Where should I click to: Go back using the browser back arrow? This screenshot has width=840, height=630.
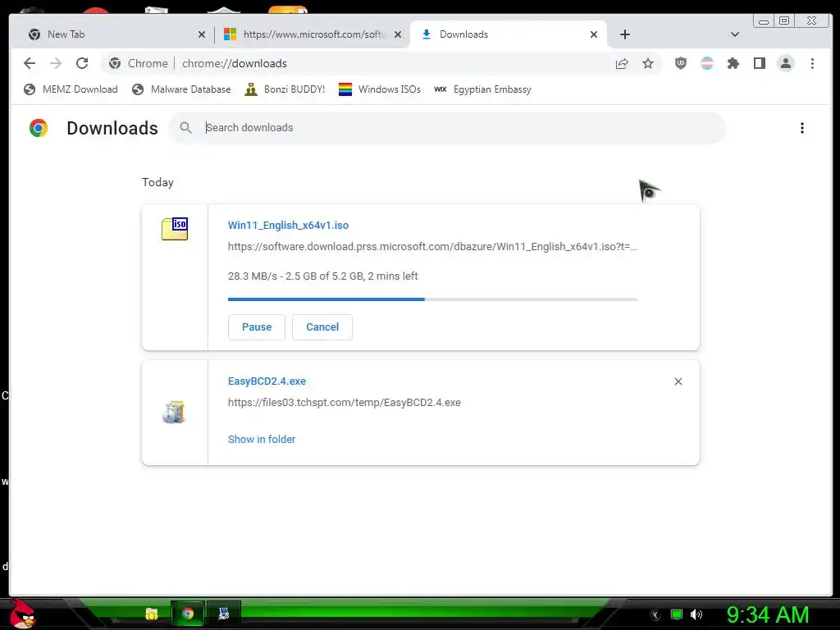coord(30,63)
